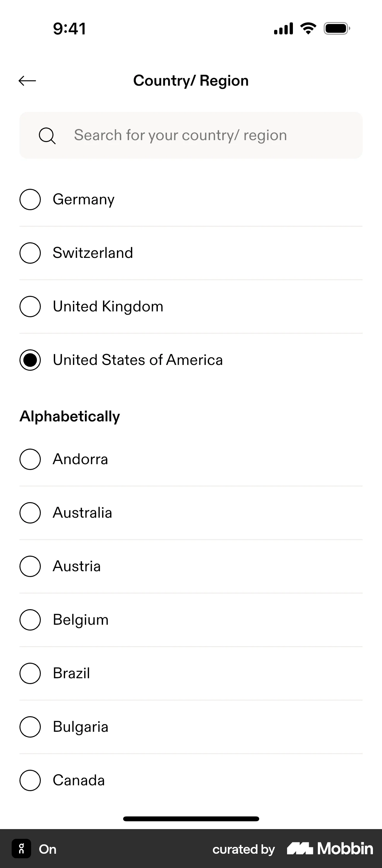Focus the country/region search field
The width and height of the screenshot is (382, 868).
pos(202,136)
